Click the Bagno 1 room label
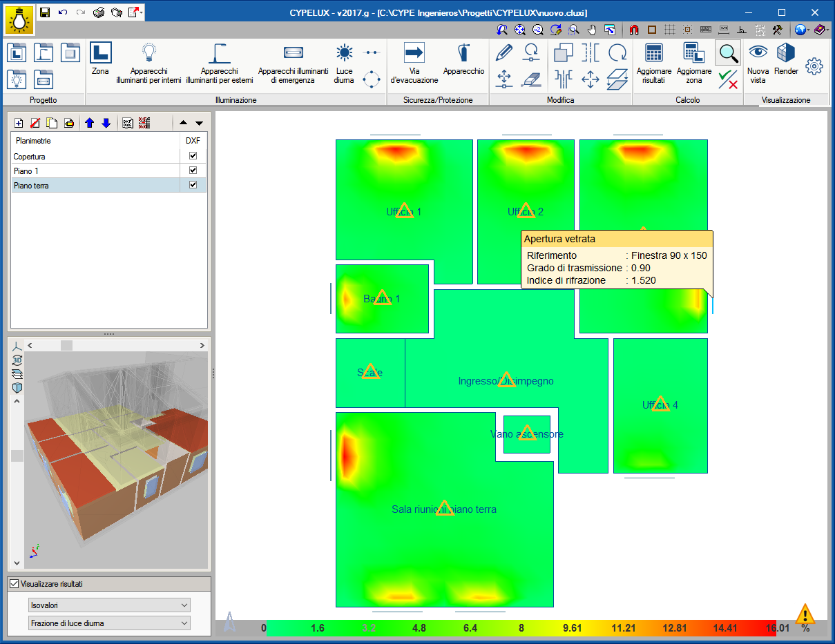 coord(382,299)
